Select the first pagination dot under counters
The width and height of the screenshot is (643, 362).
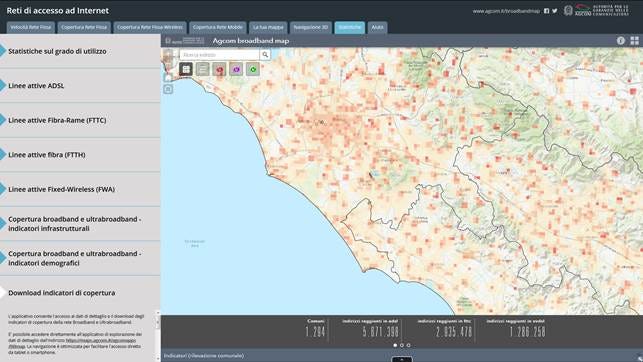(x=395, y=345)
